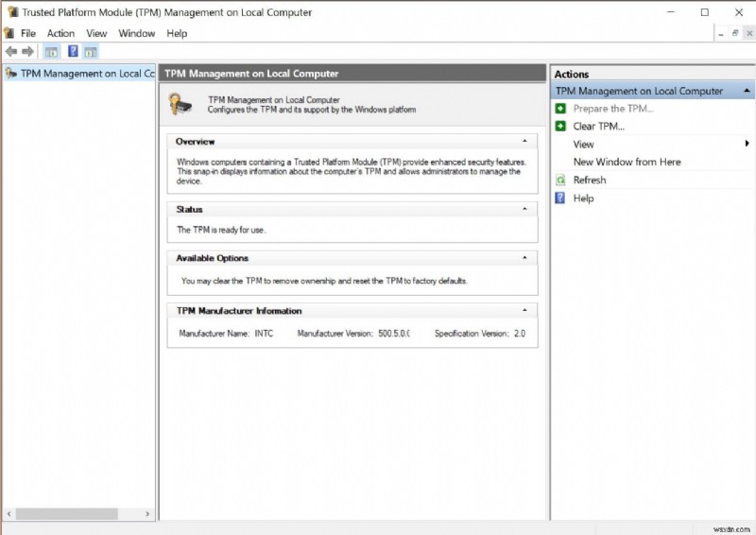Click the 'You may clear the TPM' options text
Viewport: 756px width, 535px height.
pos(324,281)
